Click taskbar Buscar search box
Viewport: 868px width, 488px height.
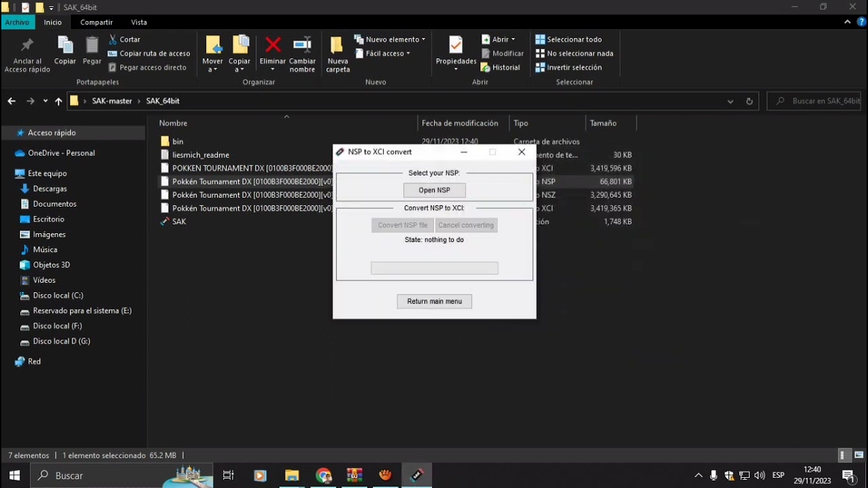pos(122,476)
